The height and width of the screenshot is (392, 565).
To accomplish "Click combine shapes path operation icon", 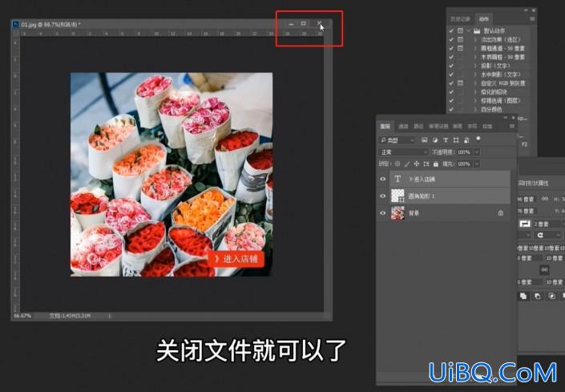I will click(x=523, y=296).
